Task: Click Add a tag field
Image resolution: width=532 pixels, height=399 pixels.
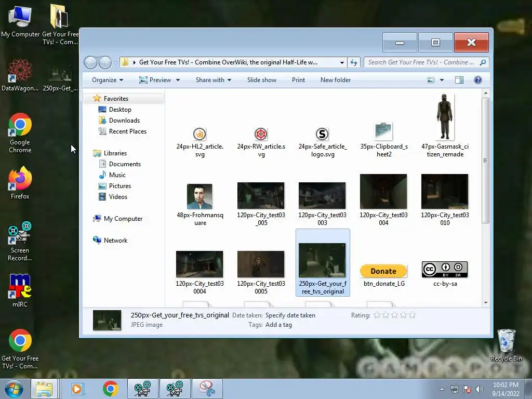Action: (278, 325)
